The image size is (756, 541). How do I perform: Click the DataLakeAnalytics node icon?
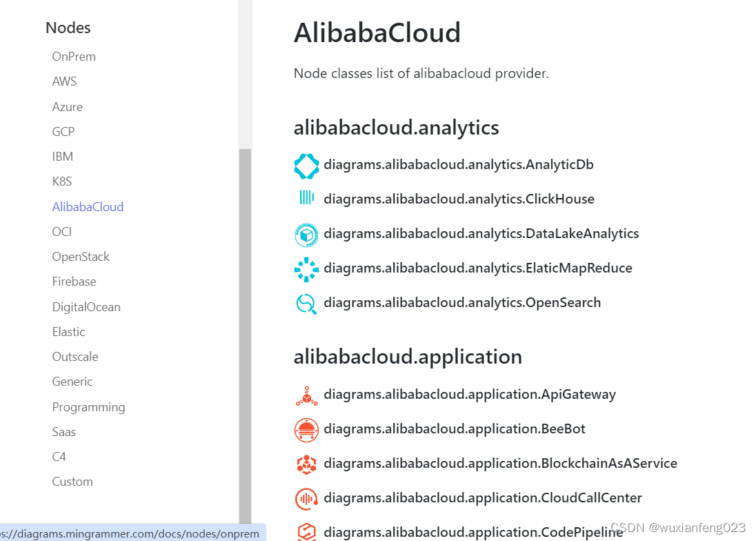click(x=306, y=235)
